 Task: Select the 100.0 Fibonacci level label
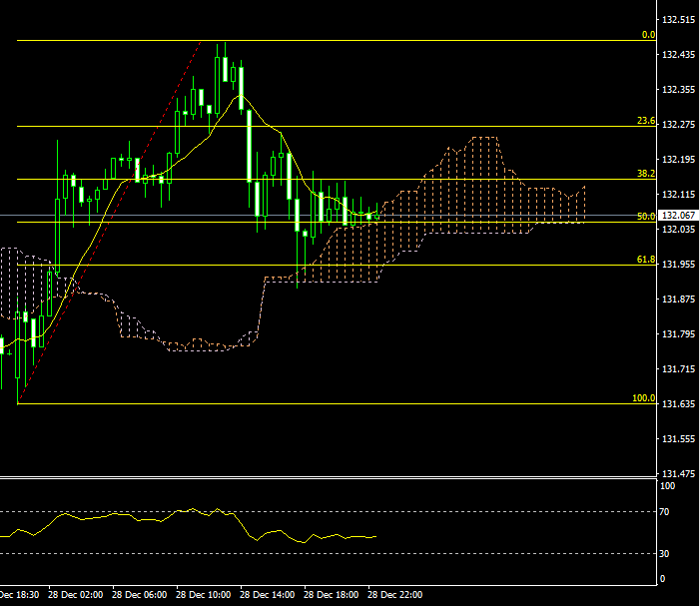point(644,398)
